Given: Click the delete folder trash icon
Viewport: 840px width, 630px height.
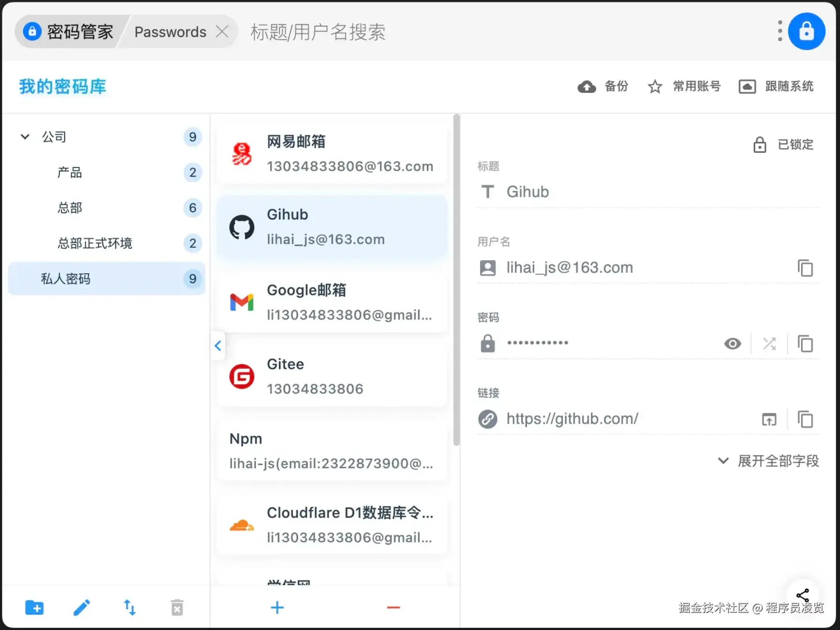Looking at the screenshot, I should [x=177, y=607].
